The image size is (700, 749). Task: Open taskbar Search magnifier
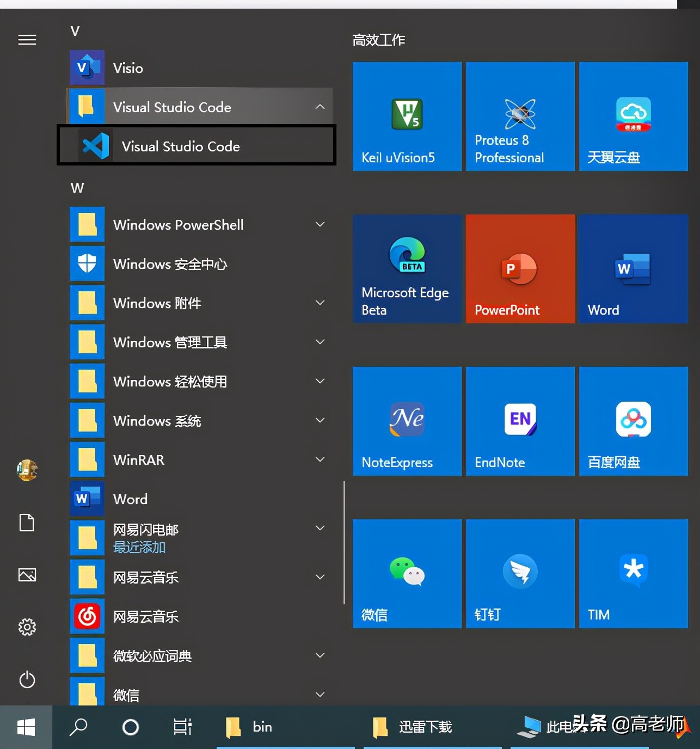[78, 727]
